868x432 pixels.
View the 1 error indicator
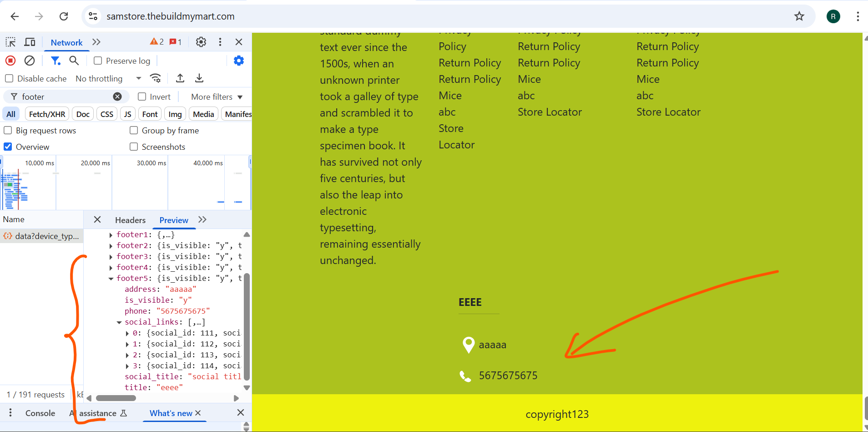pos(176,42)
